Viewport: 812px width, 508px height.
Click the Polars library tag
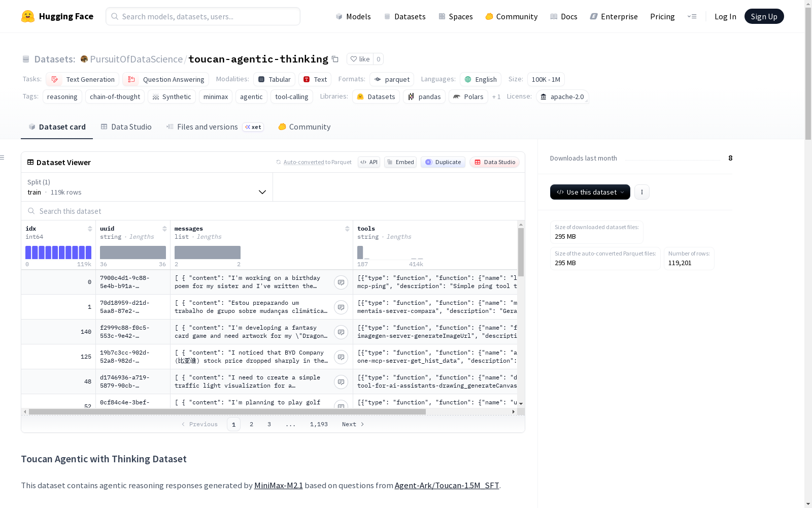468,97
